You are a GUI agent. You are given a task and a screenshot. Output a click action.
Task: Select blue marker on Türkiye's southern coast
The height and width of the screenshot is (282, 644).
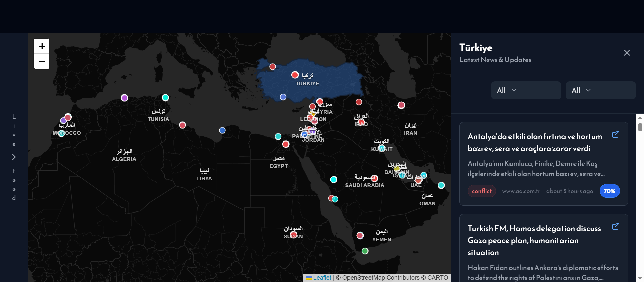[x=283, y=97]
